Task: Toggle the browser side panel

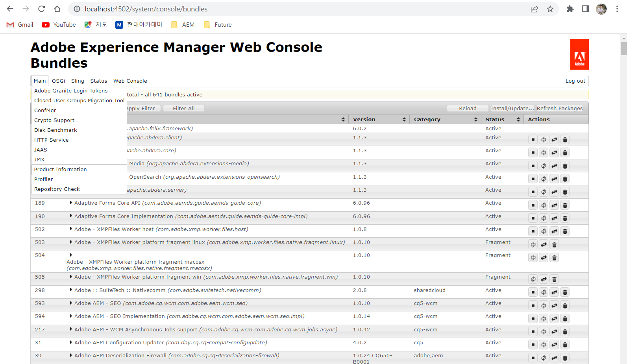Action: [586, 9]
